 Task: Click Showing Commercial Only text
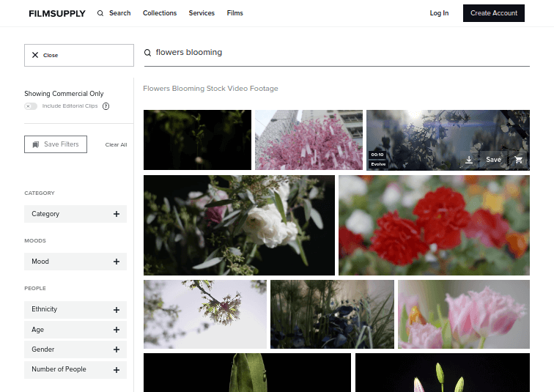pos(64,94)
